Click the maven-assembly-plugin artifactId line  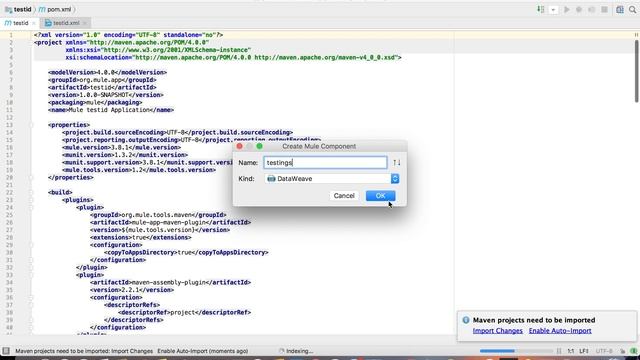point(170,282)
